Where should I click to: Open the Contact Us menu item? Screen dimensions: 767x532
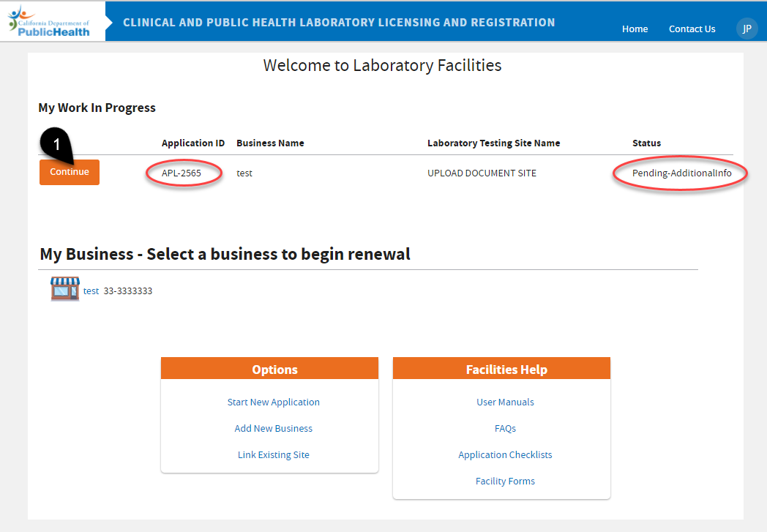coord(692,29)
